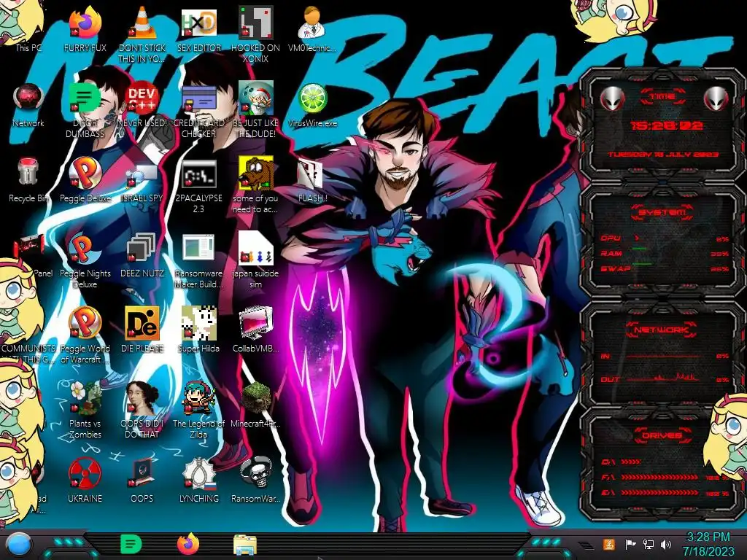Open the Action Center flag tray icon
Screen dimensions: 747x560
coord(630,544)
